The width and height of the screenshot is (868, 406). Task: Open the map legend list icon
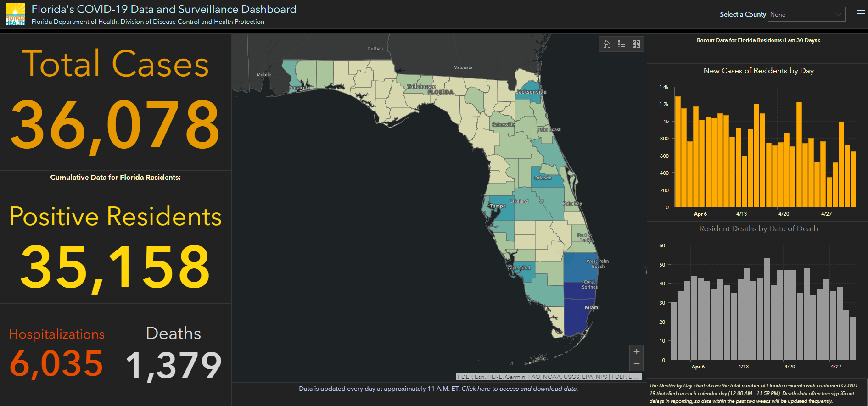(622, 44)
